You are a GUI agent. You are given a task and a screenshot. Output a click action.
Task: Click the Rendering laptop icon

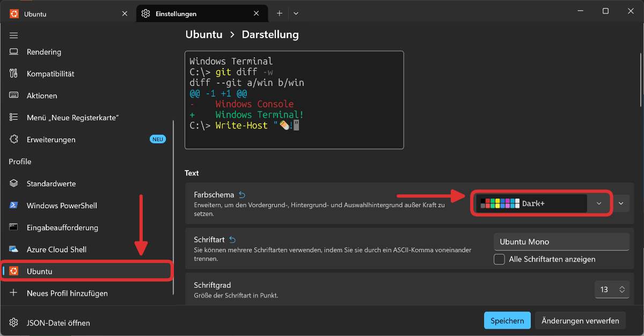click(14, 52)
